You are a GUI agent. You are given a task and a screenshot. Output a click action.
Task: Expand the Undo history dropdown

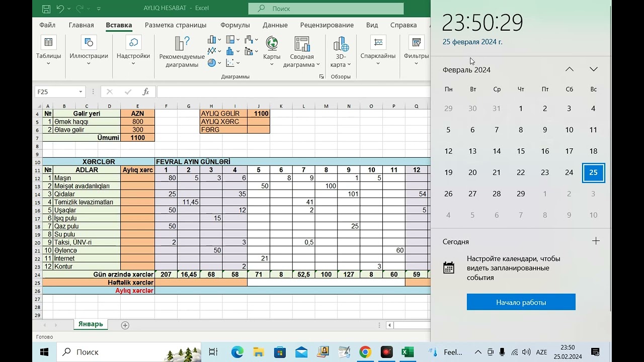[68, 9]
